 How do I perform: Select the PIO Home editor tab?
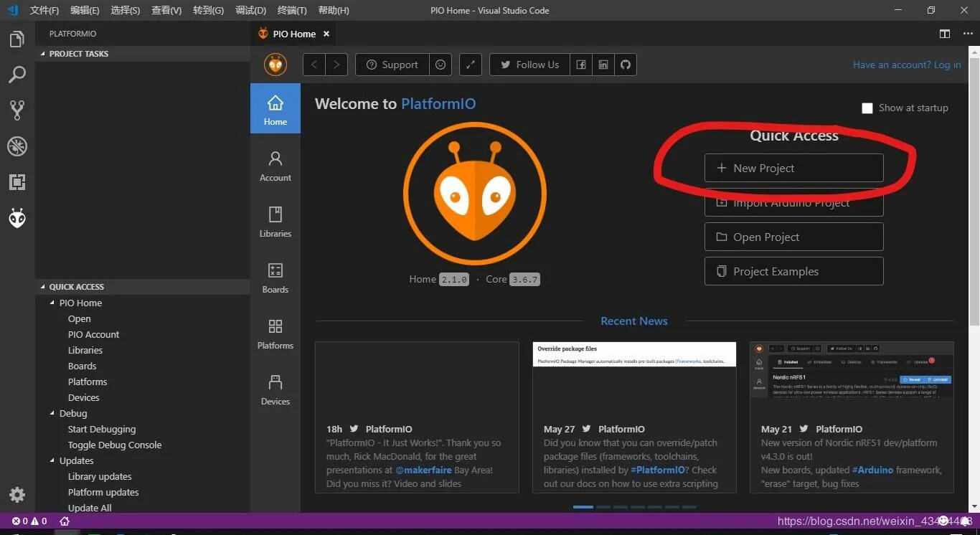[x=294, y=34]
